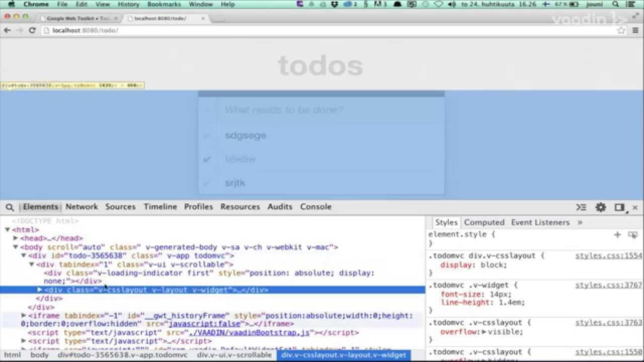Close the DevTools panel
Image resolution: width=644 pixels, height=362 pixels.
[x=635, y=207]
